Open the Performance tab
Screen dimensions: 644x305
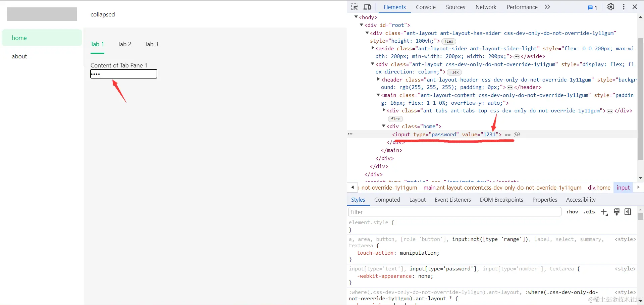[x=522, y=7]
